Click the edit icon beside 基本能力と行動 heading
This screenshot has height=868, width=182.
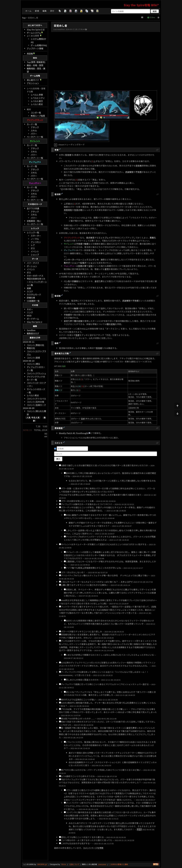pos(70,353)
